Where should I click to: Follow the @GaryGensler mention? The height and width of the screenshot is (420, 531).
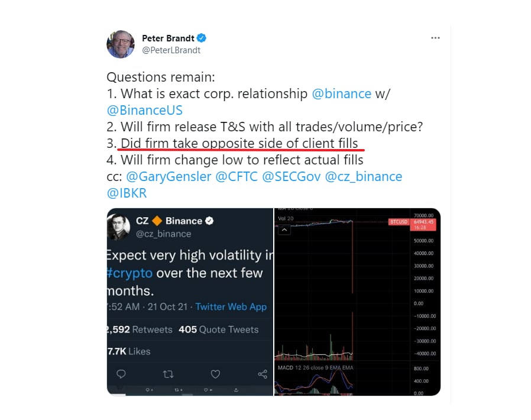[169, 177]
